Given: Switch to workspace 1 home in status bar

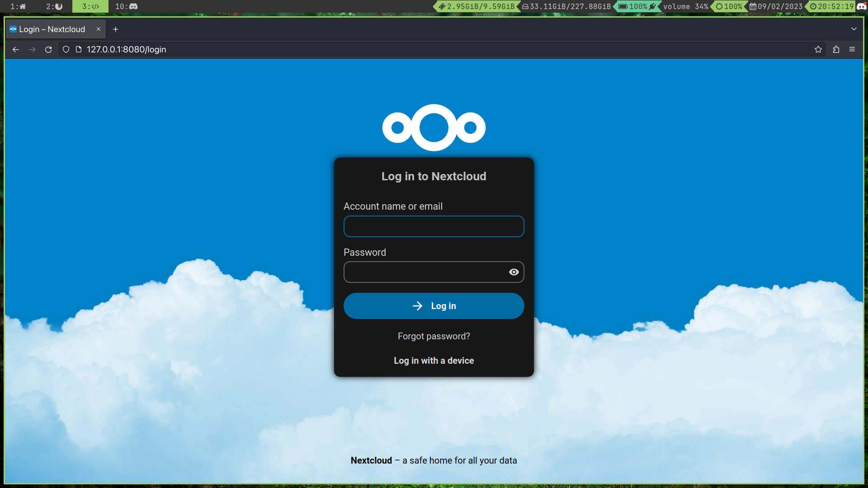Looking at the screenshot, I should [19, 6].
